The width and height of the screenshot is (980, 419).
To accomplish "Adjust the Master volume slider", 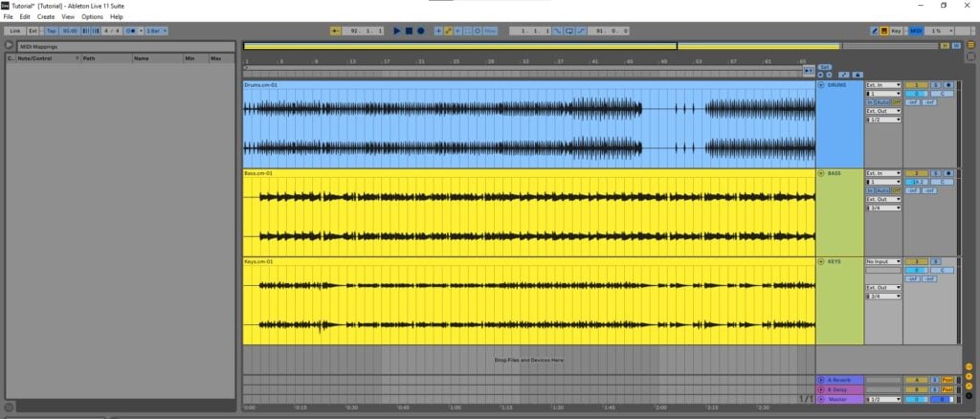I will coord(916,399).
